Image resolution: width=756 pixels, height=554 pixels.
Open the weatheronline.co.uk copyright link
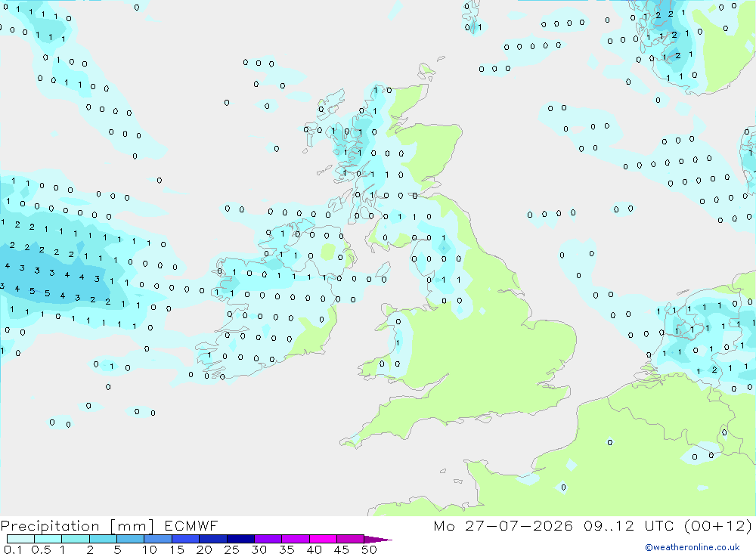pos(692,547)
